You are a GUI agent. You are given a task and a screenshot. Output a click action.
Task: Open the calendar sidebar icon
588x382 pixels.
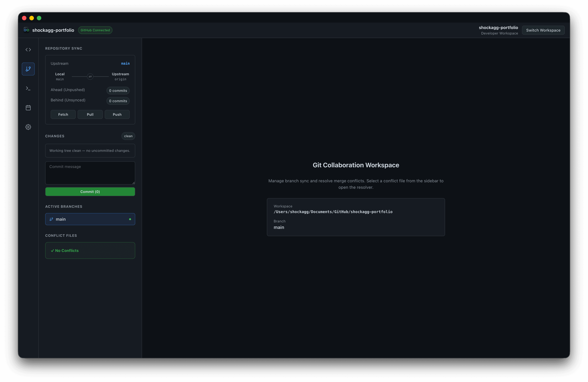point(28,108)
